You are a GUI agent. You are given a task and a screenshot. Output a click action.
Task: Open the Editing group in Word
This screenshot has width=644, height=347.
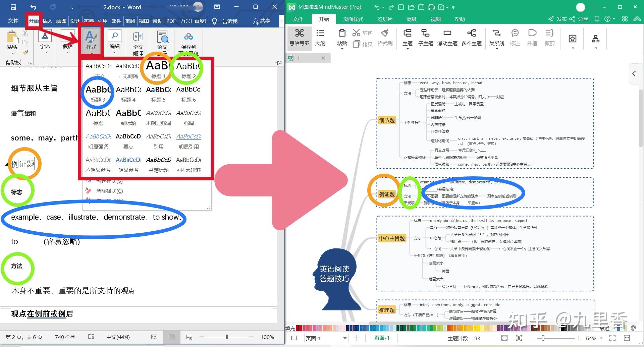point(115,41)
